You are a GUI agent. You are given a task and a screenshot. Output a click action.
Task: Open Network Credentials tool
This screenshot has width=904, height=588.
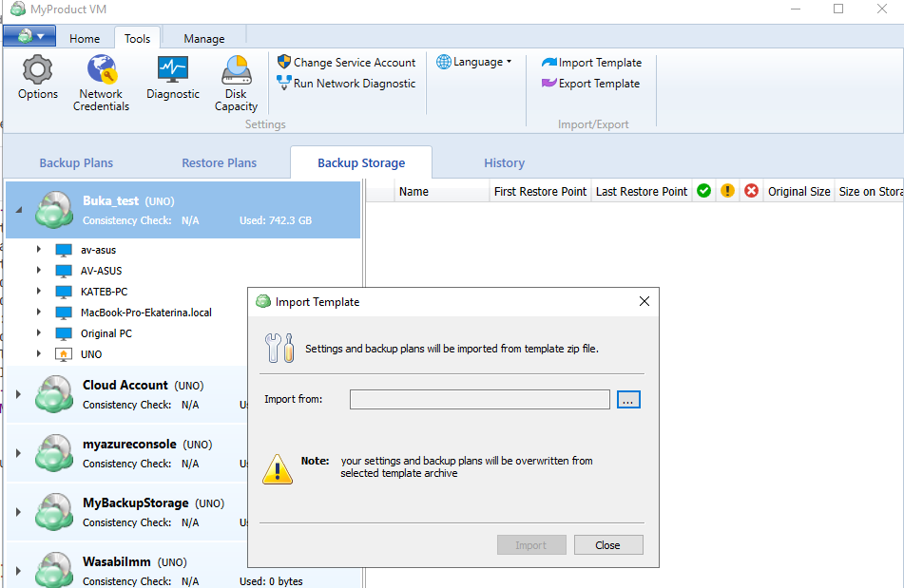pos(101,83)
